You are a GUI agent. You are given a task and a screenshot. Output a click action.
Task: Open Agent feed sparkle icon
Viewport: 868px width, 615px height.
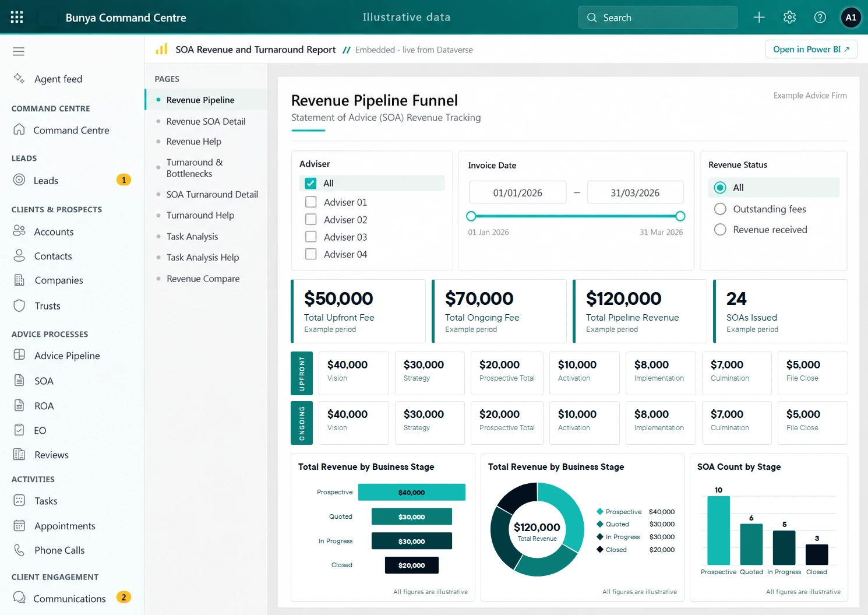(19, 78)
